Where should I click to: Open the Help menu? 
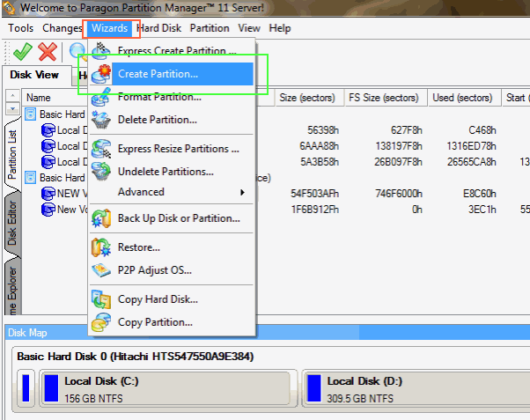(x=280, y=28)
